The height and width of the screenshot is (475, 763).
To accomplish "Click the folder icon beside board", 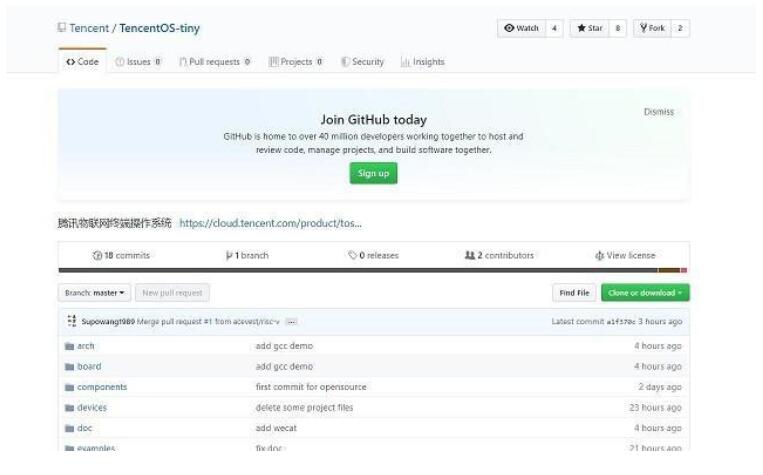I will [x=70, y=367].
